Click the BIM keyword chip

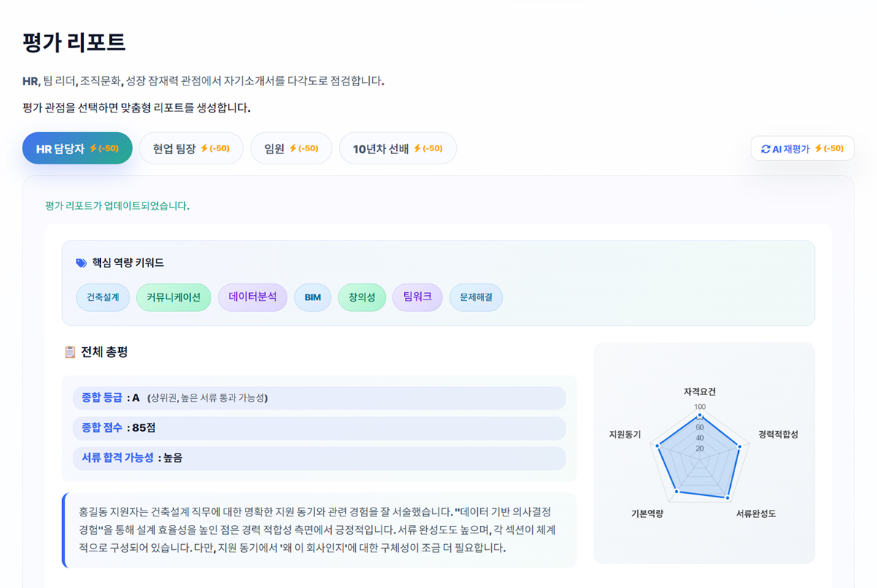coord(312,297)
